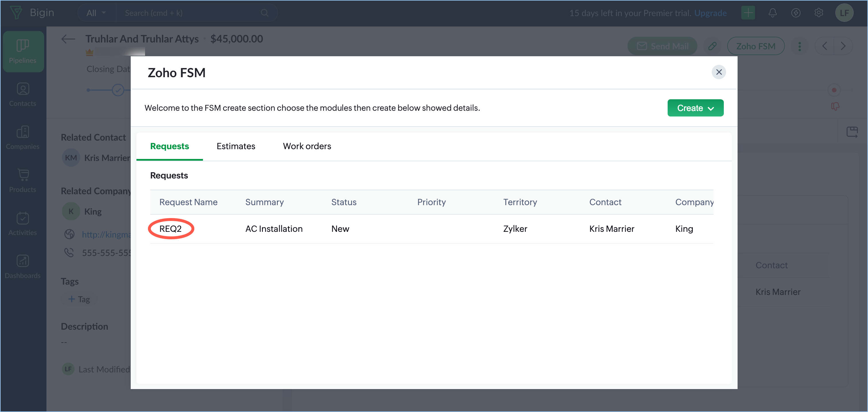Click the Contact column header in dialog
Image resolution: width=868 pixels, height=412 pixels.
pyautogui.click(x=605, y=202)
